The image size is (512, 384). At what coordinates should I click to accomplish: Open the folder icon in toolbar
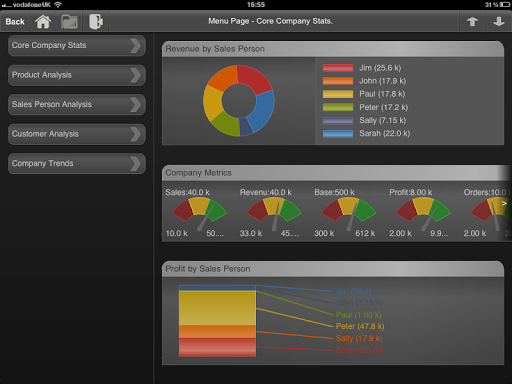[69, 22]
